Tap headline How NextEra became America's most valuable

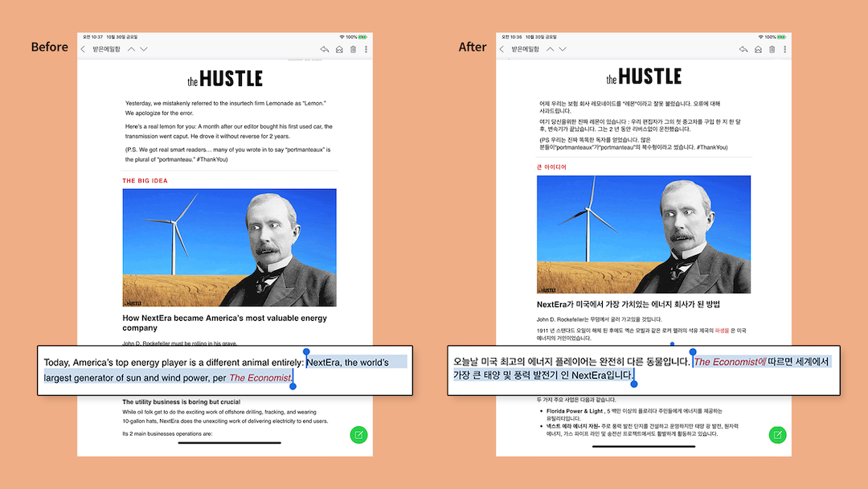tap(225, 323)
